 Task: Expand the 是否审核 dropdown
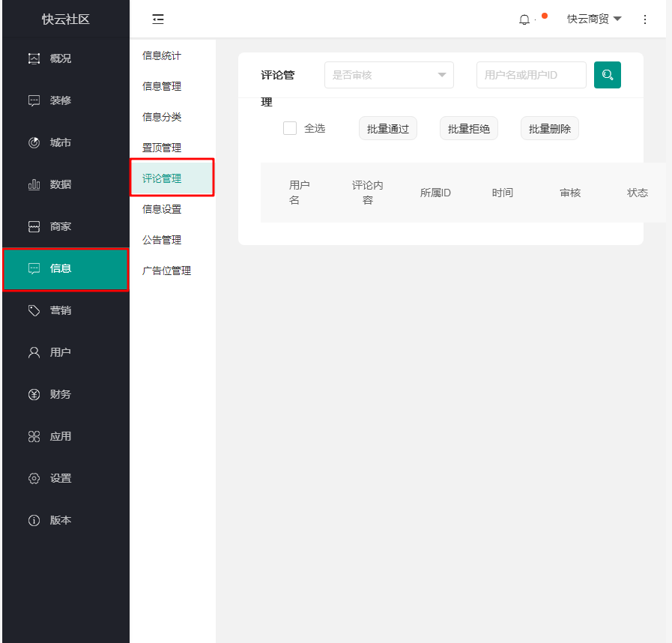tap(389, 75)
